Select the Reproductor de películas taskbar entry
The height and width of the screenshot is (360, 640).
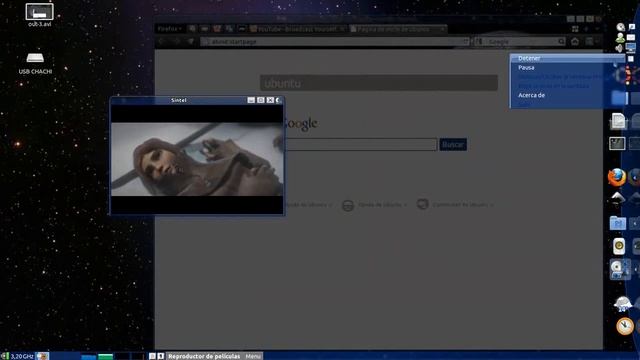204,356
